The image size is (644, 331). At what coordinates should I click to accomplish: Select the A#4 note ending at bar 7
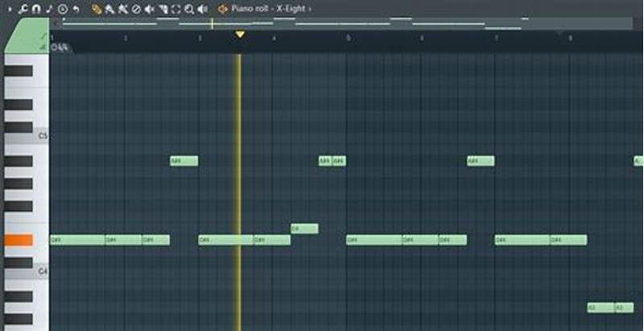(481, 161)
